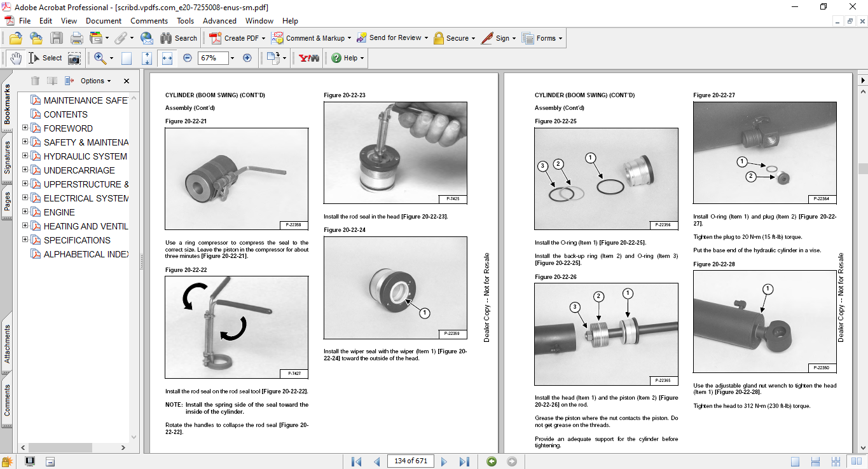Click the Attach file paperclip icon
Image resolution: width=868 pixels, height=469 pixels.
(120, 38)
